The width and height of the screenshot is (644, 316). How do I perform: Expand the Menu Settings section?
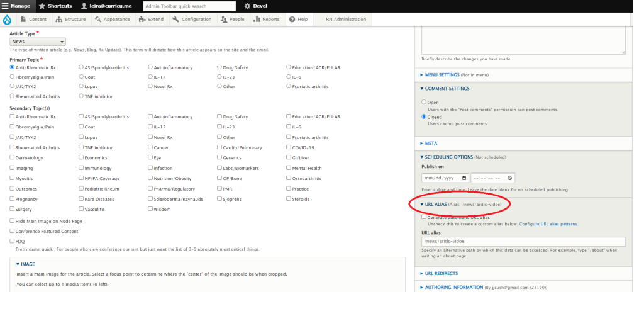[447, 74]
